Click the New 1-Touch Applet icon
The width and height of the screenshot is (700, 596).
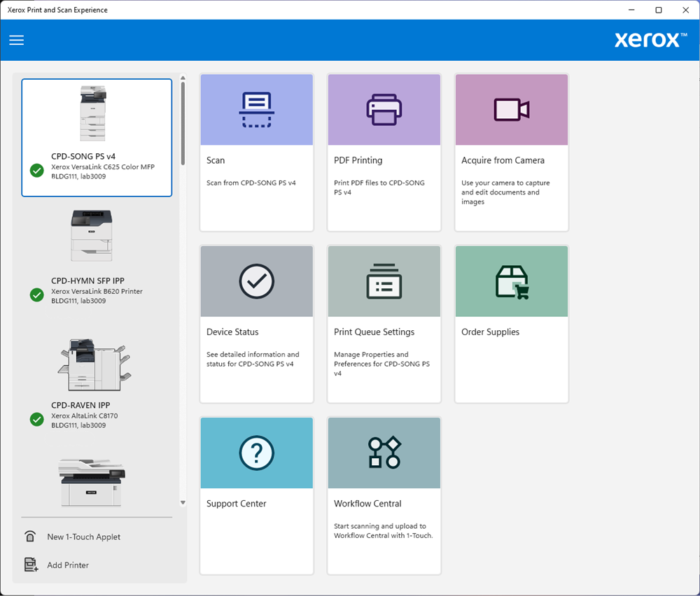(30, 537)
